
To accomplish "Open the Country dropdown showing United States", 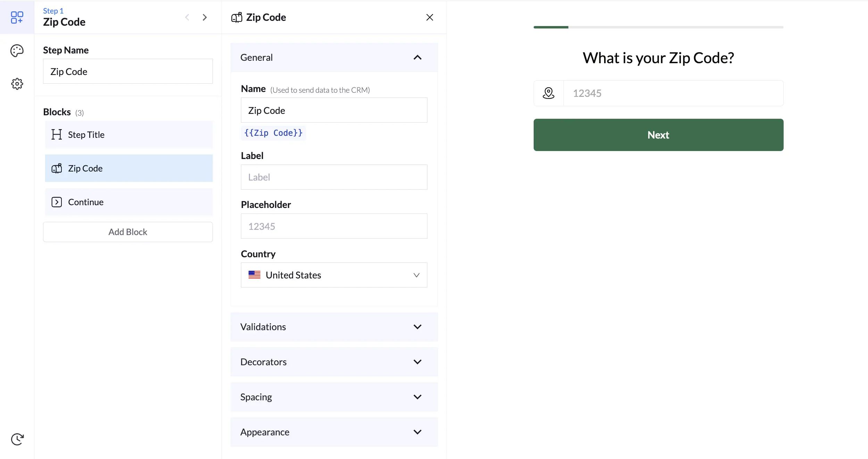I will [334, 275].
